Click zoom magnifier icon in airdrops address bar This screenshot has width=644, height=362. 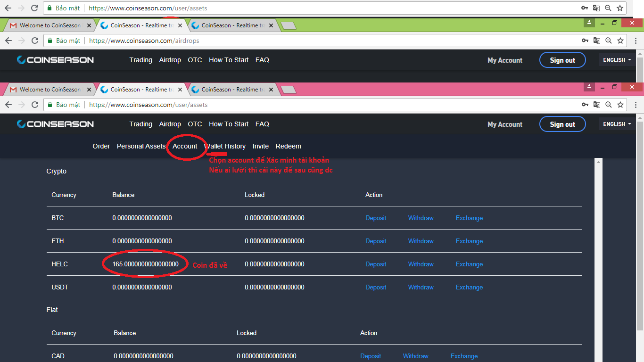click(x=609, y=41)
